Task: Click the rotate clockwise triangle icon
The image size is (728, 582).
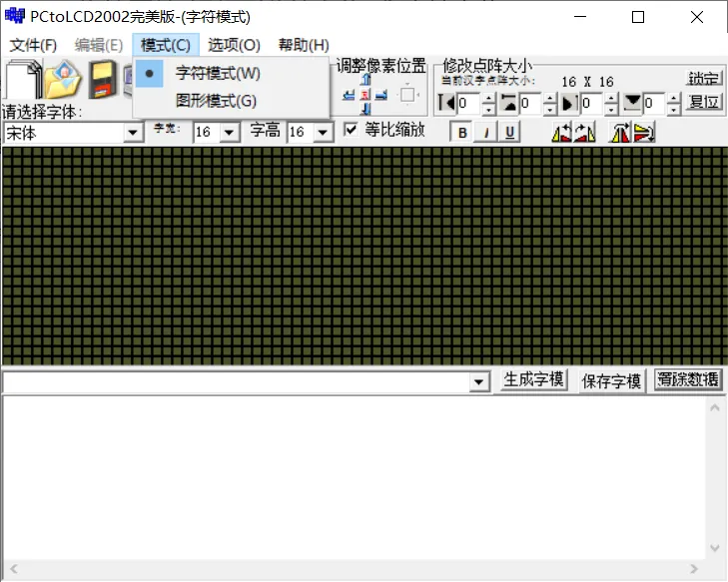Action: pos(584,133)
